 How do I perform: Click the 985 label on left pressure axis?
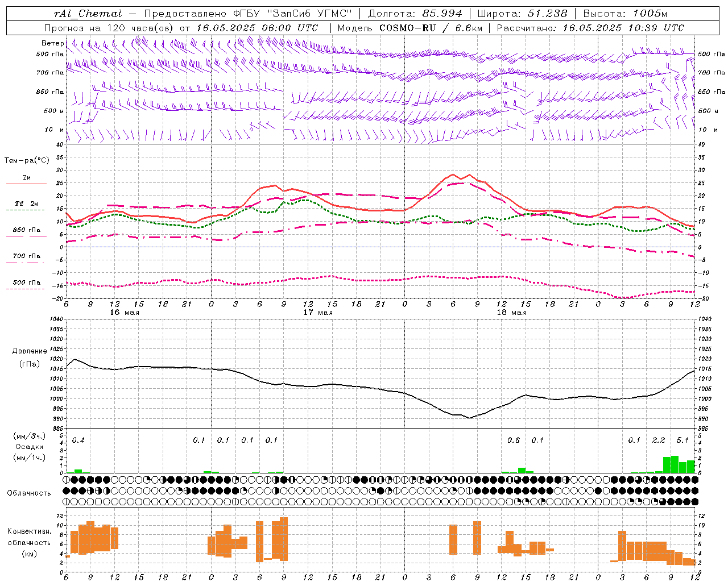[57, 429]
